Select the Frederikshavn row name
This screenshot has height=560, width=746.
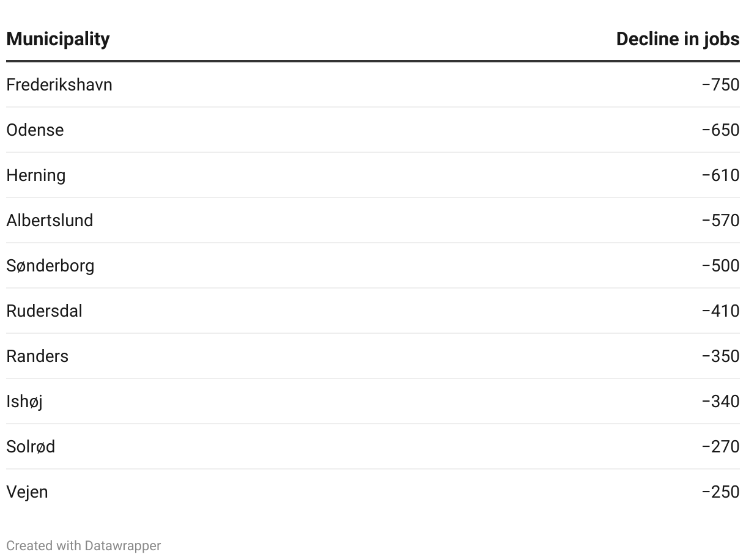click(x=59, y=84)
